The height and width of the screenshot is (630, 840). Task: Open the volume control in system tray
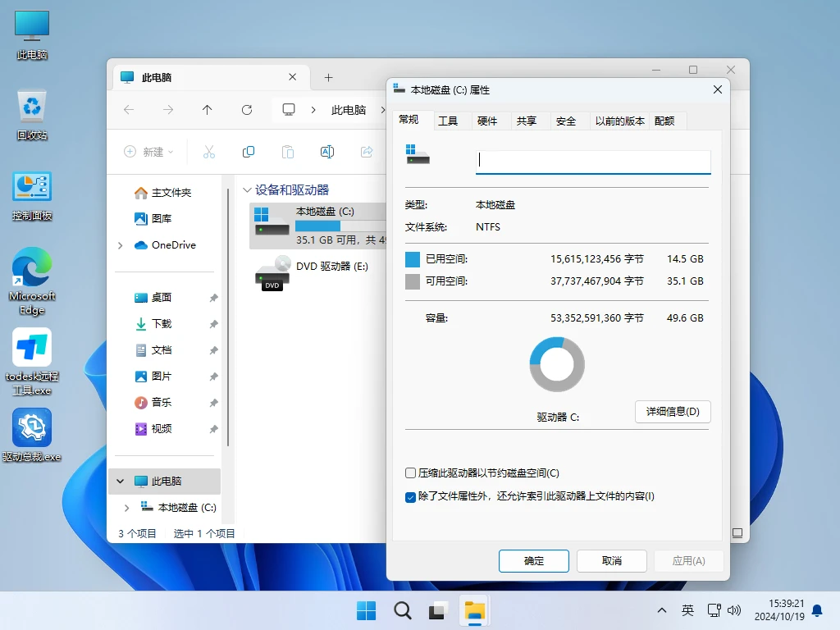(734, 610)
